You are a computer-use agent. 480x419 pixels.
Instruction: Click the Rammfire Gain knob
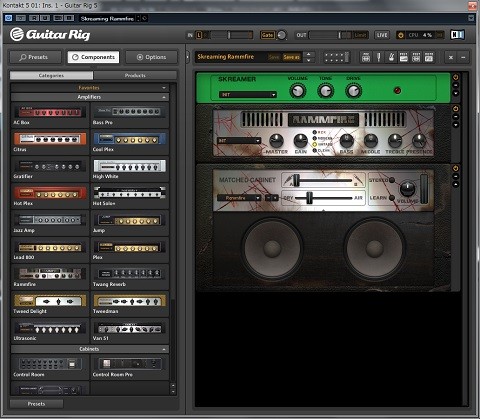click(x=300, y=141)
